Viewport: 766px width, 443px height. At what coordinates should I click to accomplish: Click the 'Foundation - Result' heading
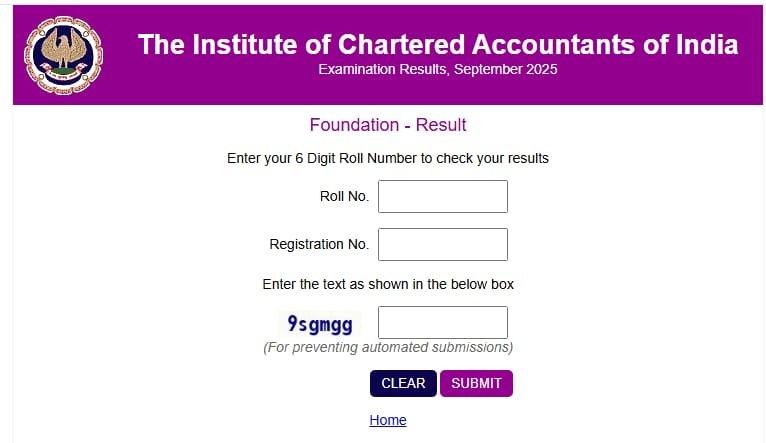click(388, 125)
